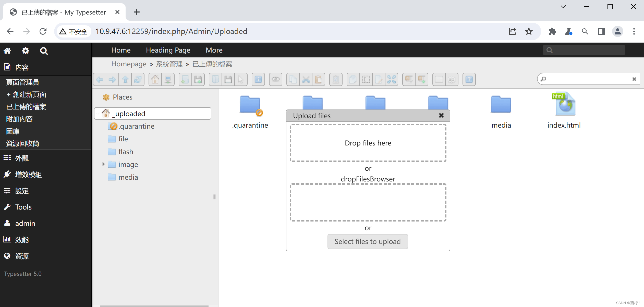Open 圖庫 in the sidebar
Screen dimensions: 644x307
pyautogui.click(x=13, y=131)
